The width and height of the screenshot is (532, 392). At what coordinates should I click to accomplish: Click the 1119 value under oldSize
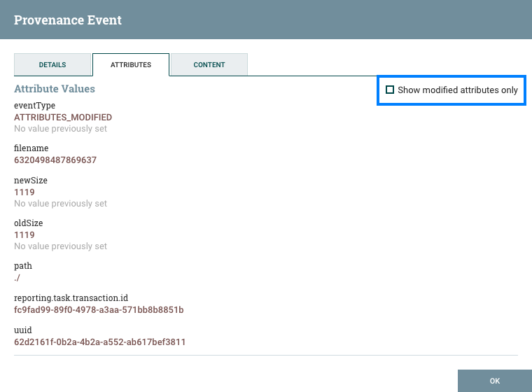pyautogui.click(x=24, y=235)
